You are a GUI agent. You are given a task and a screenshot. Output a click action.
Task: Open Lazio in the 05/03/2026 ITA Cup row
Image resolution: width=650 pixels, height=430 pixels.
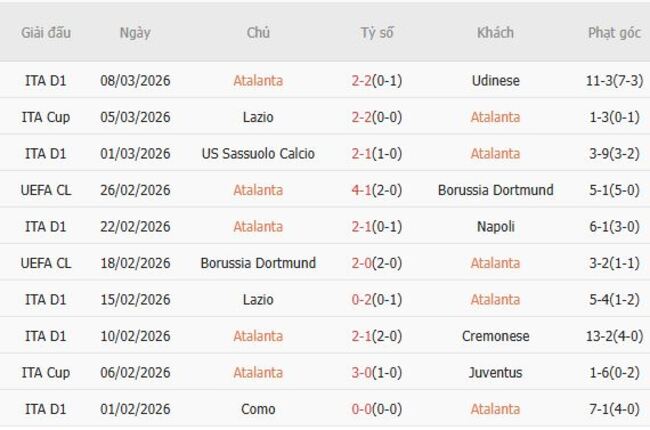[258, 117]
